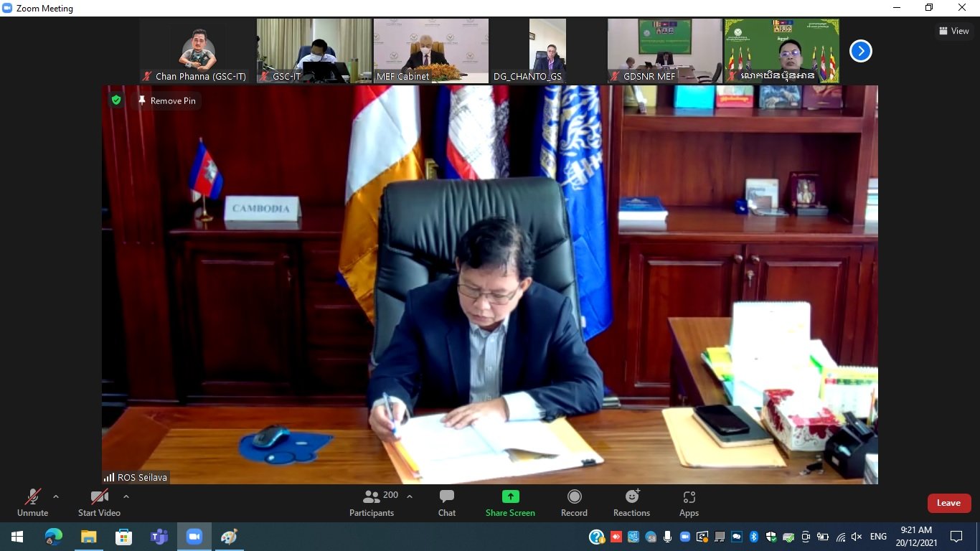Click the green encryption shield icon
980x551 pixels.
pos(116,100)
